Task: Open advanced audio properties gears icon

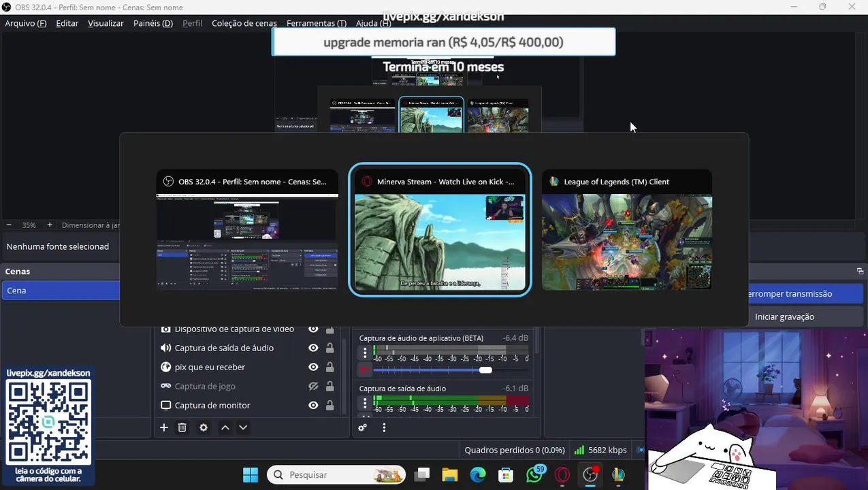Action: [x=363, y=427]
